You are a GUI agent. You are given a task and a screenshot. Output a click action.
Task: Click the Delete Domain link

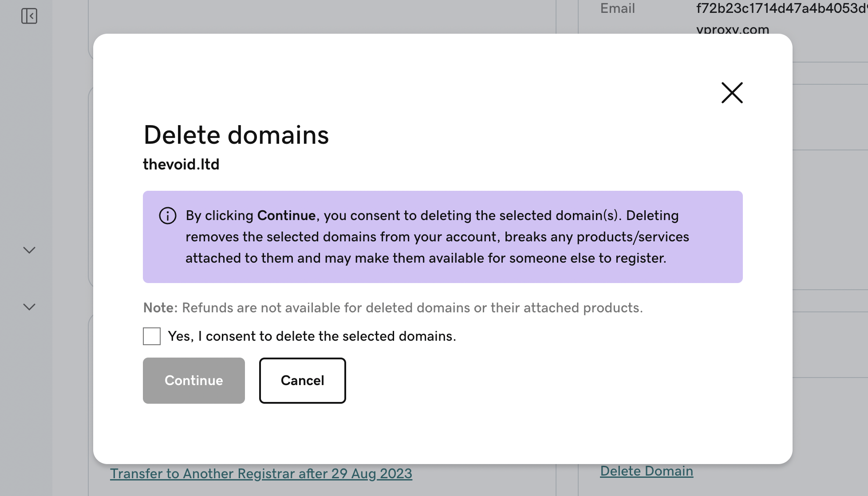pyautogui.click(x=647, y=471)
